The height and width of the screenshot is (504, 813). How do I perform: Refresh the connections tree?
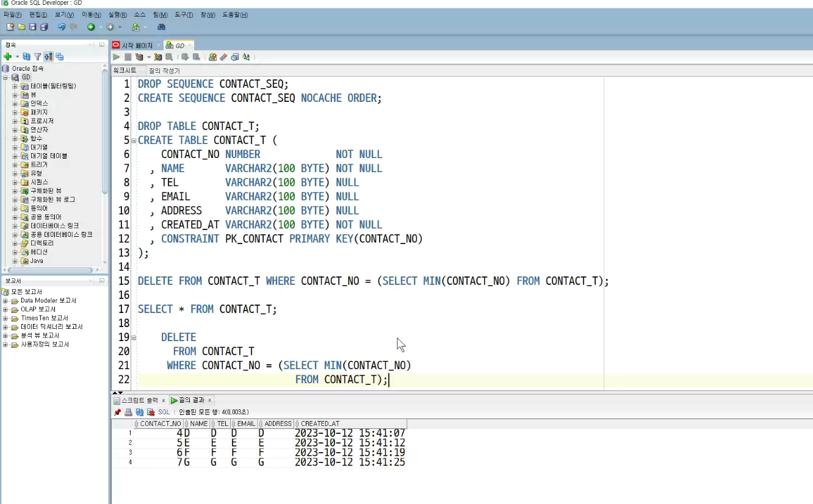(27, 57)
